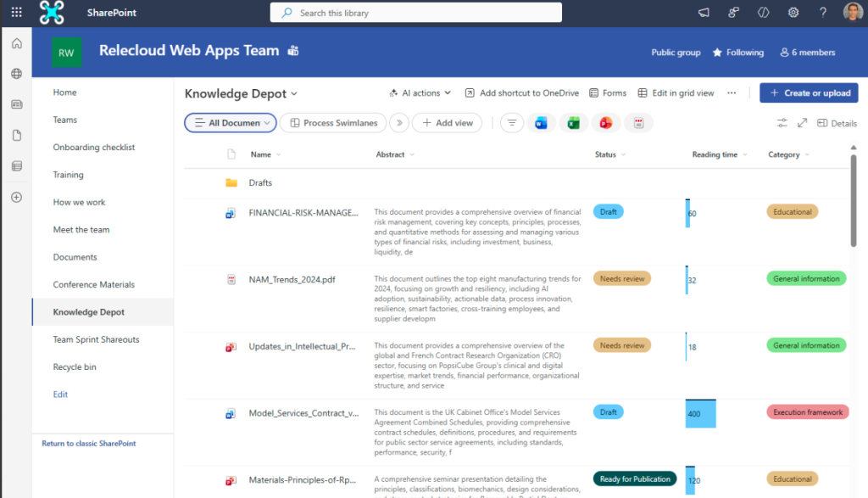The image size is (868, 498).
Task: Filter documents by Excel file type
Action: (573, 123)
